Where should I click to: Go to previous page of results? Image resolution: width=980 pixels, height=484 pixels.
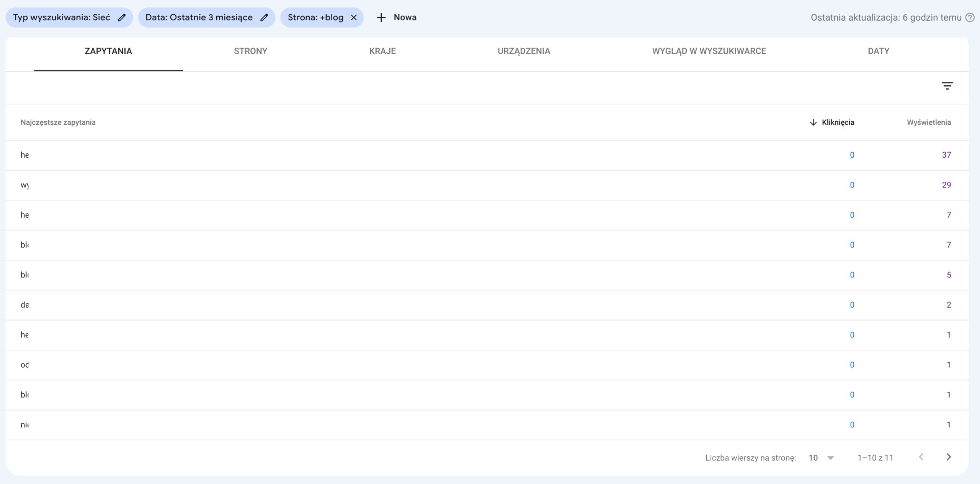(x=921, y=457)
